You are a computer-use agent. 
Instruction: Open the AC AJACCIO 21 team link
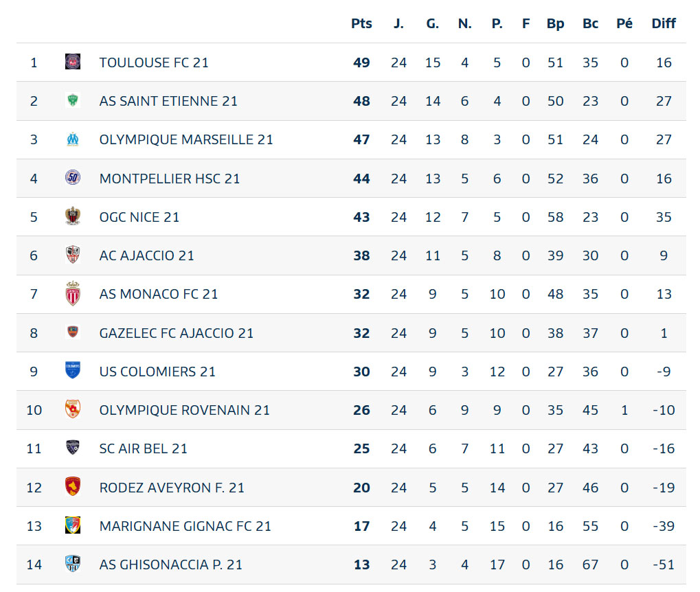(147, 255)
